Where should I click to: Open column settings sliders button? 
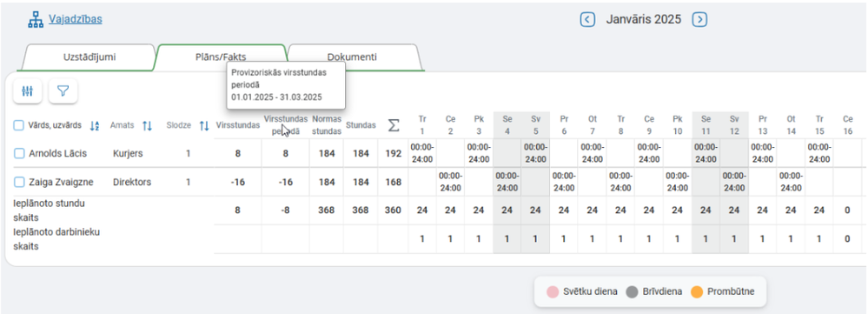[x=28, y=91]
